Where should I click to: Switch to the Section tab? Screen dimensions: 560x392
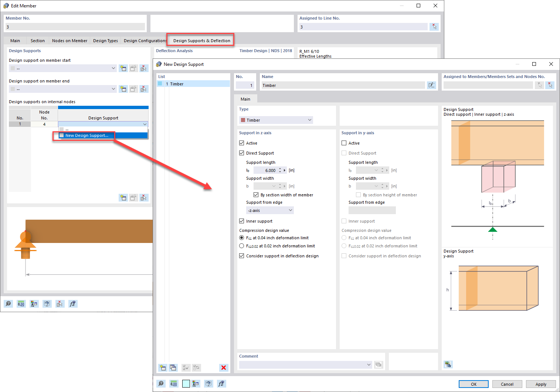tap(38, 41)
